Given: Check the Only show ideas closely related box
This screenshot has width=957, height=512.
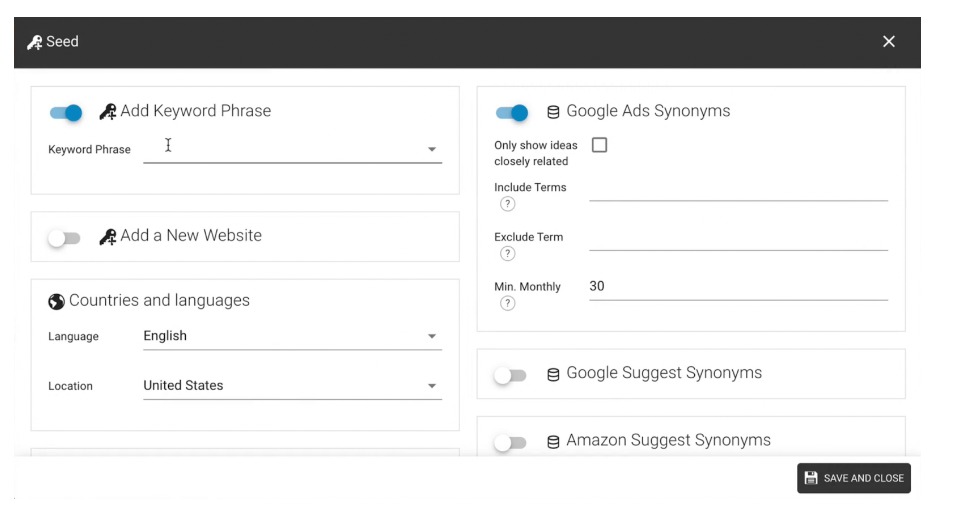Looking at the screenshot, I should [x=599, y=145].
